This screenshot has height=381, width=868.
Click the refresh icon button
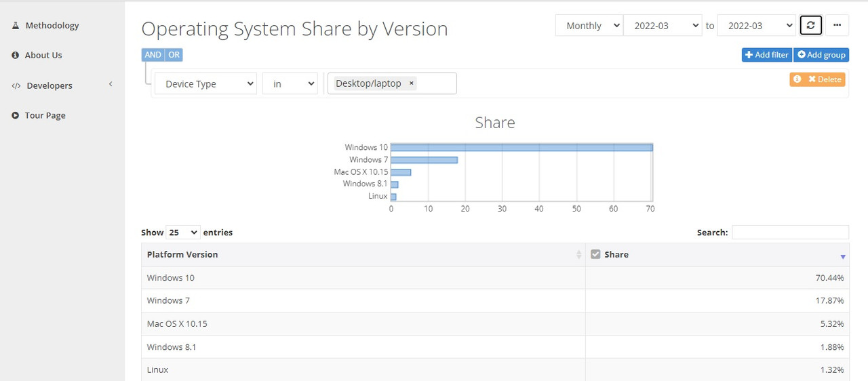(x=811, y=25)
